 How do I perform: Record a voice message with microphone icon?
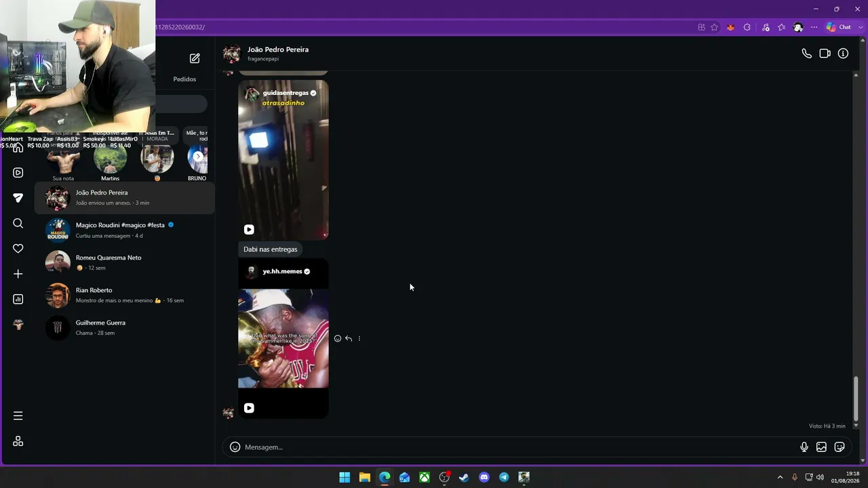804,447
